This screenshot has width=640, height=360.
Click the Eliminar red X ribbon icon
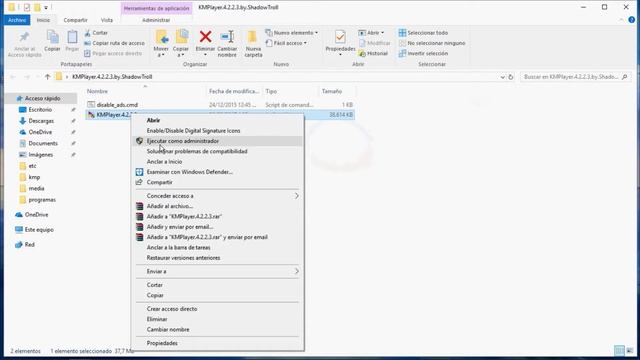(205, 37)
